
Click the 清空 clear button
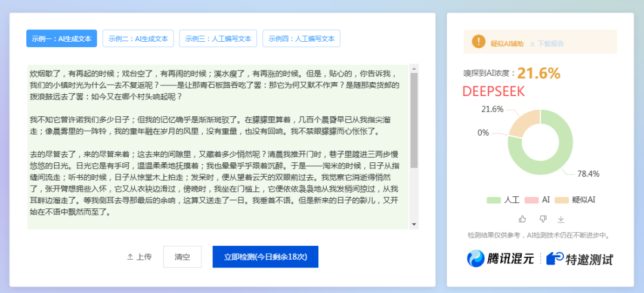click(x=182, y=257)
